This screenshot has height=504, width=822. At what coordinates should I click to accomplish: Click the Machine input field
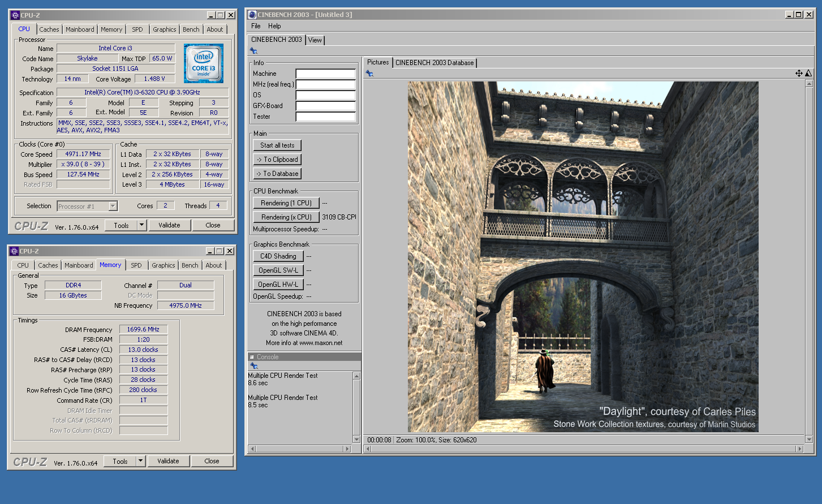point(326,74)
